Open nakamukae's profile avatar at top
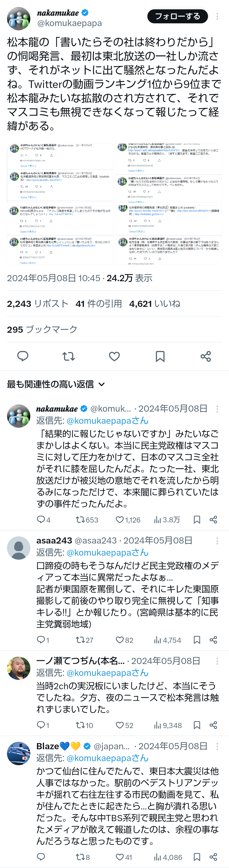The height and width of the screenshot is (868, 229). click(x=19, y=18)
